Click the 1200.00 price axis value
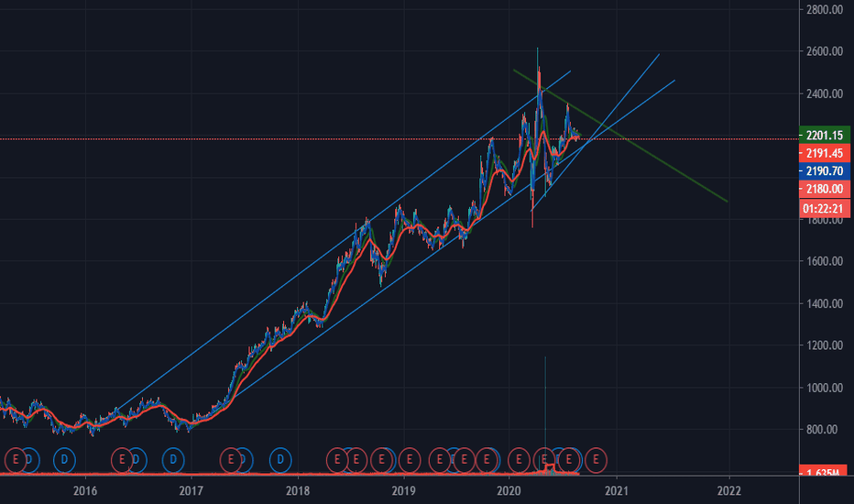Viewport: 854px width, 504px height. click(x=825, y=345)
